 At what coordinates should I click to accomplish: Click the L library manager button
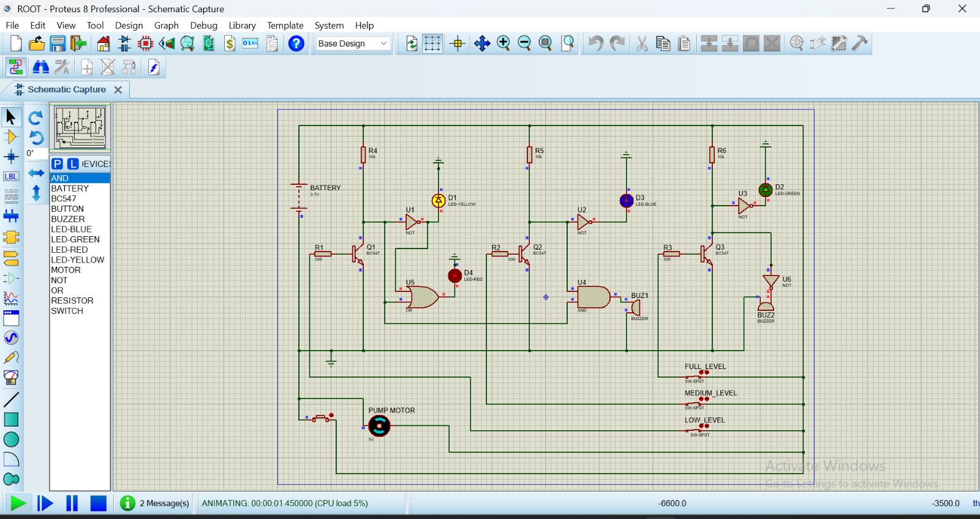(x=73, y=164)
